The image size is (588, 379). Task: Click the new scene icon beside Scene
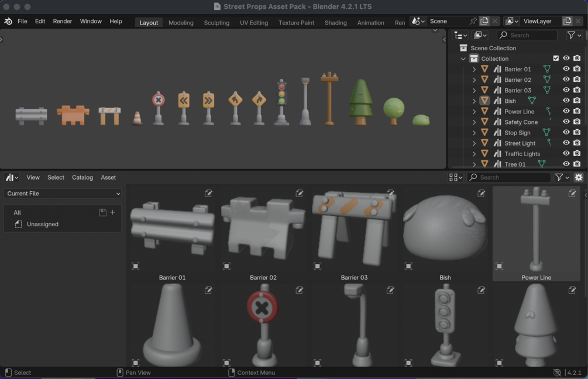(x=484, y=22)
